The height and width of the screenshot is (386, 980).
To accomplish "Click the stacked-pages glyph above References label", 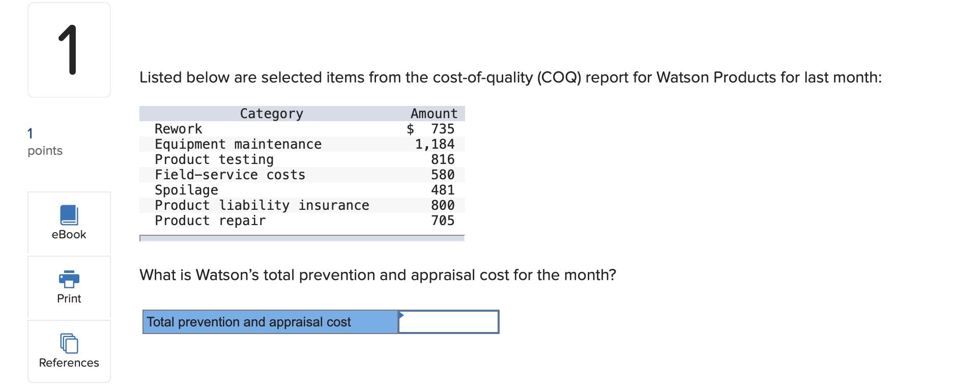I will (x=69, y=345).
